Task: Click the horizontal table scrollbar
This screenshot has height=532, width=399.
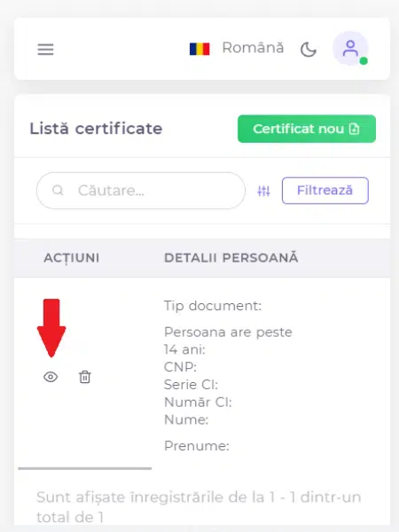Action: point(85,468)
